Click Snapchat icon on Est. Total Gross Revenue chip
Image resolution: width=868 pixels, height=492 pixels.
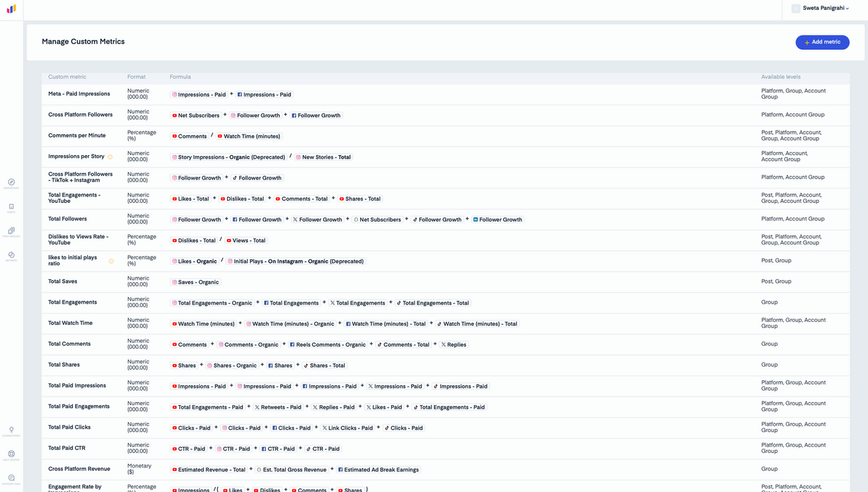pos(259,470)
